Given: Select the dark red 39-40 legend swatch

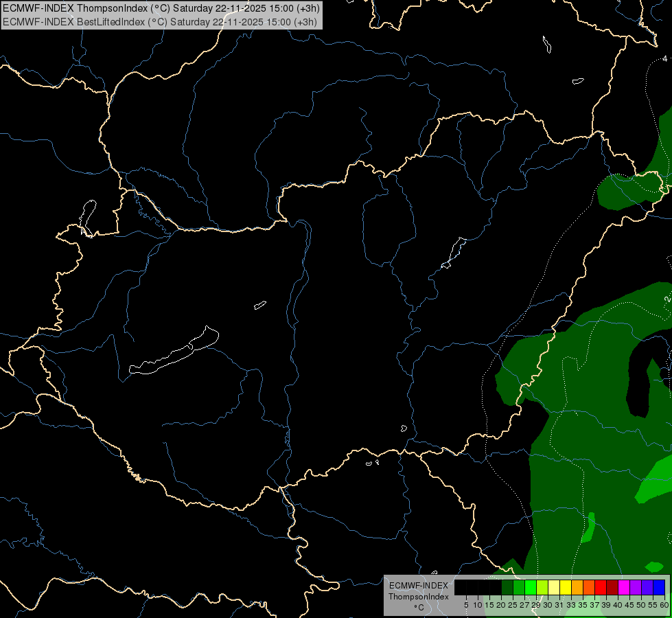Looking at the screenshot, I should point(612,587).
